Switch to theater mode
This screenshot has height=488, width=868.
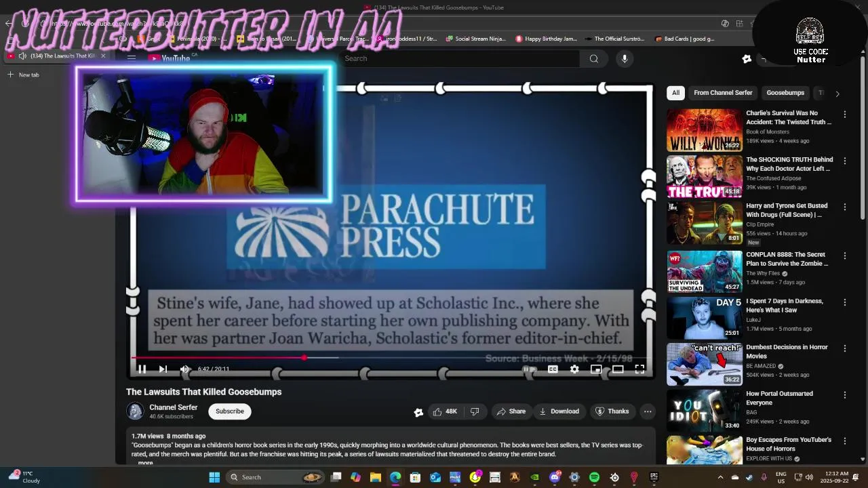tap(618, 369)
